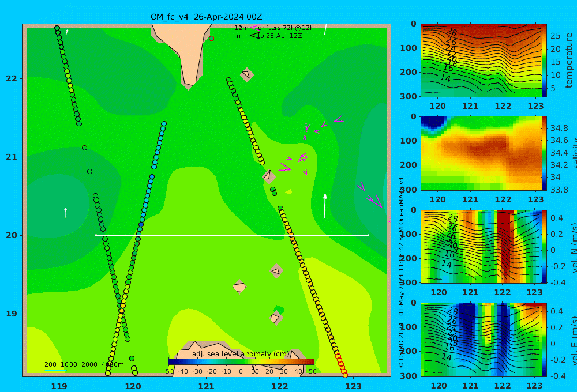The image size is (577, 392).
Task: Click the 'adj. sea level anomaly (cm)' label
Action: pos(241,354)
